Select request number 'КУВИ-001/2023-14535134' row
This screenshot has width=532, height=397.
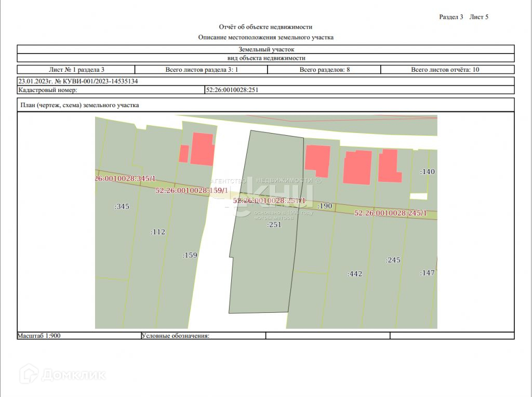[x=265, y=81]
